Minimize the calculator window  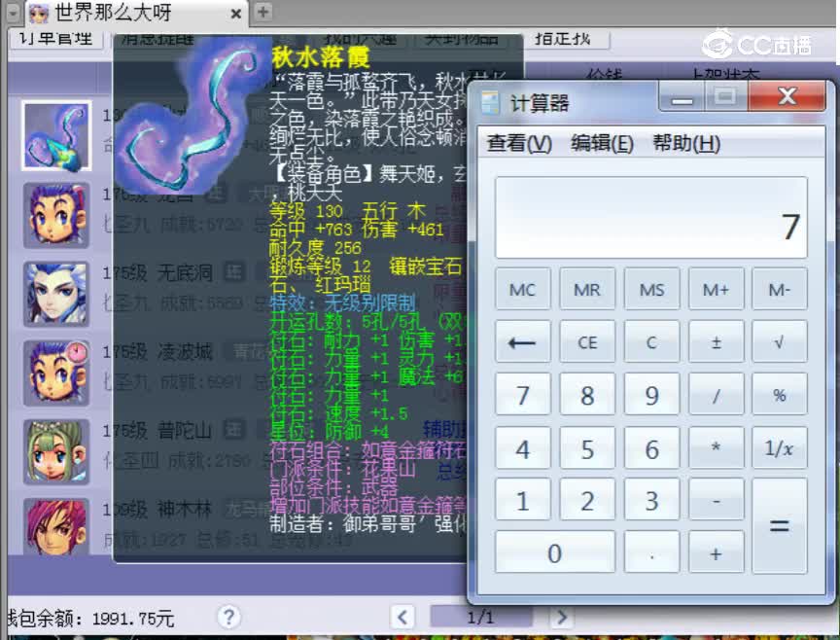[682, 97]
